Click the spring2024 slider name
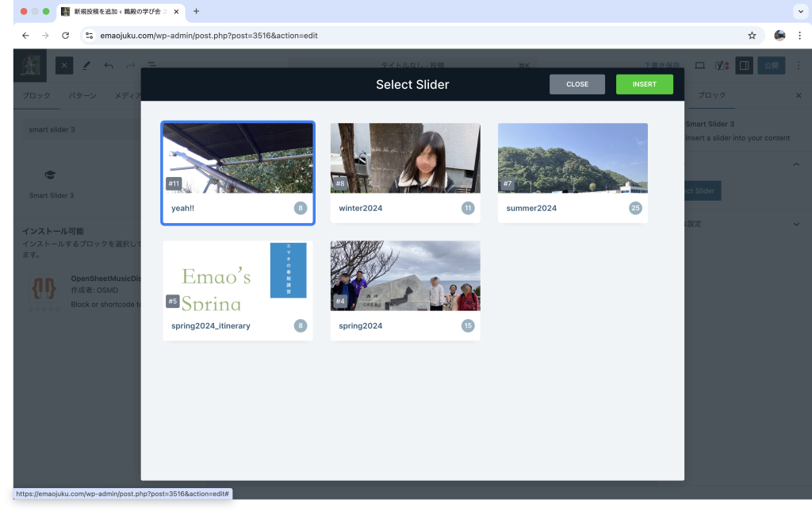812x515 pixels. coord(361,326)
